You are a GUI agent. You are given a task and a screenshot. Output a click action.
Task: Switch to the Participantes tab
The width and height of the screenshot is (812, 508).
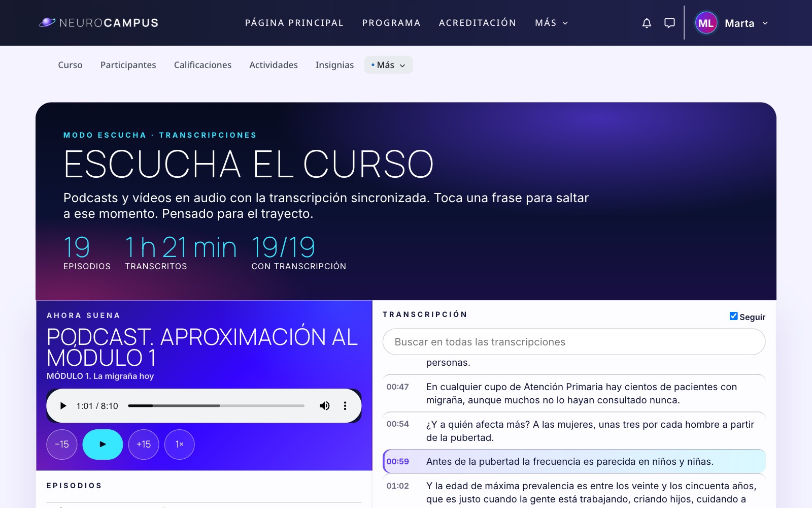click(128, 65)
